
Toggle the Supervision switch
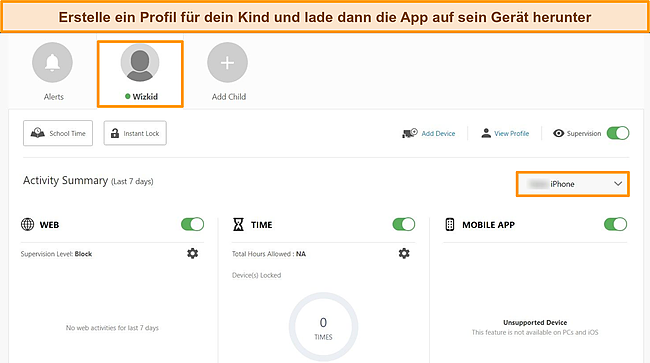tap(618, 133)
